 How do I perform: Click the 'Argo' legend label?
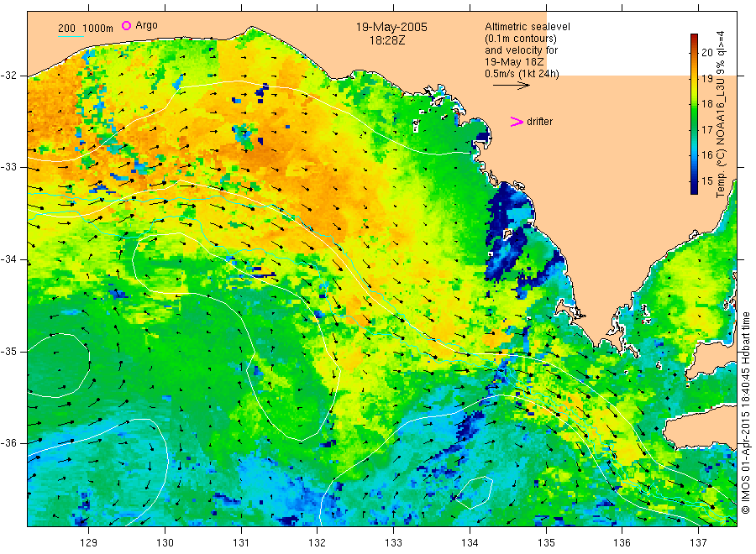coord(146,25)
